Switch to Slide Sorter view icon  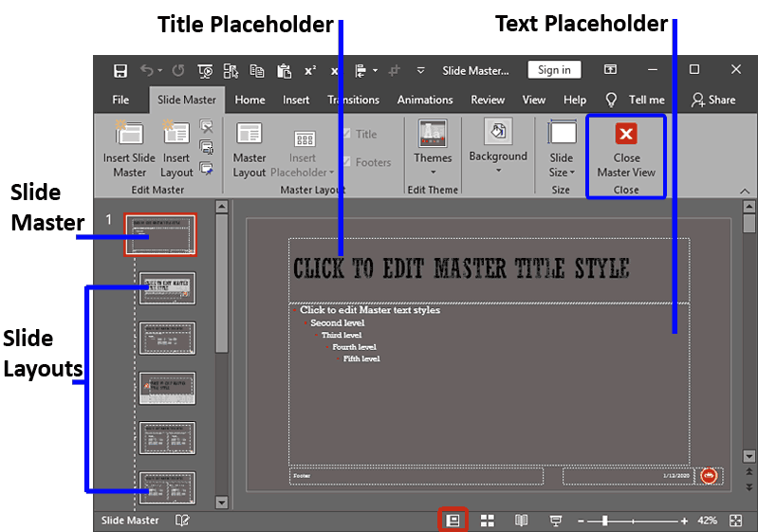click(488, 521)
